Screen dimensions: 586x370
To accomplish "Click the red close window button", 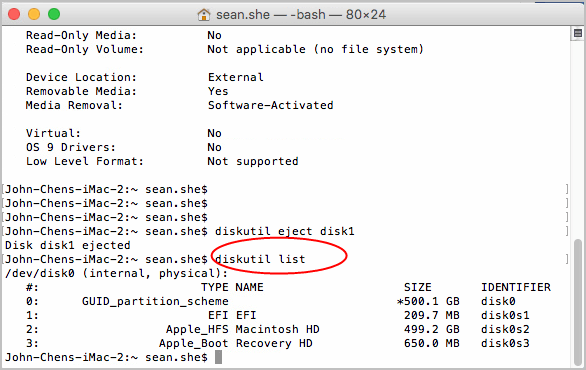I will point(14,15).
